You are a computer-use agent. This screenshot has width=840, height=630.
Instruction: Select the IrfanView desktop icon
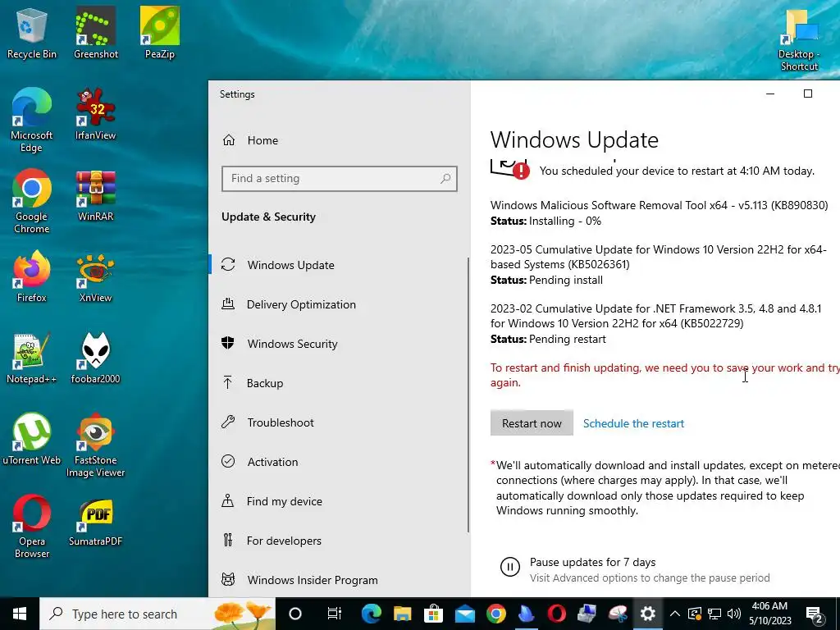click(x=96, y=115)
